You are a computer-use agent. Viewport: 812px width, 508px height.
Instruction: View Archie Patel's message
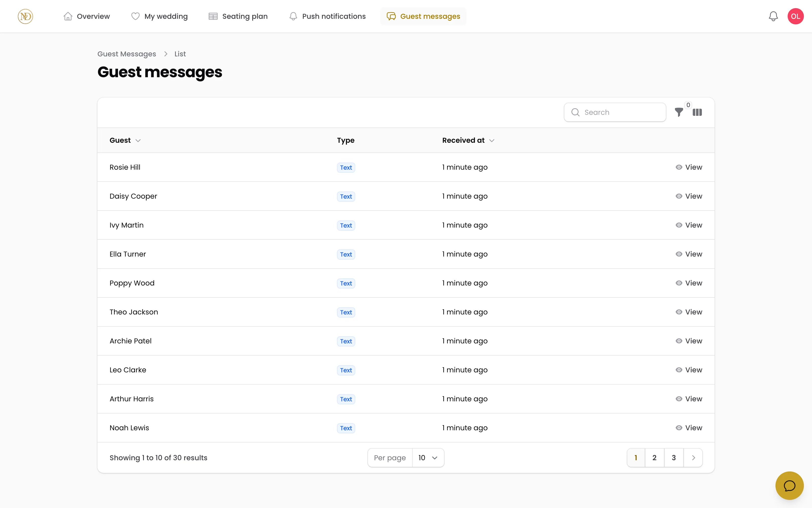point(688,341)
